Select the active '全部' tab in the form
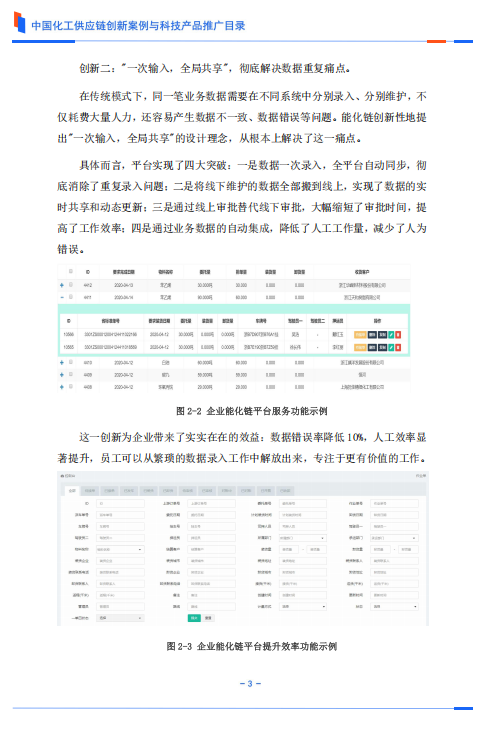Viewport: 498px width, 733px height. point(72,490)
